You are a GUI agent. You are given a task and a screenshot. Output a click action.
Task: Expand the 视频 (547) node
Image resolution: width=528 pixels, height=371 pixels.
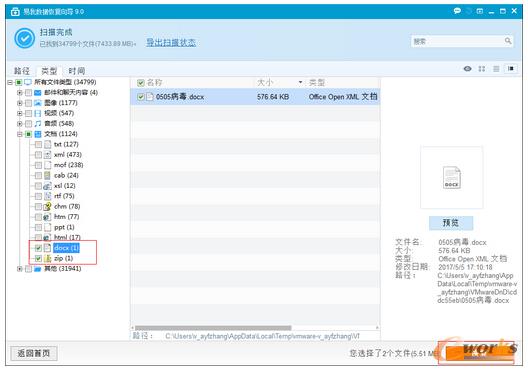(x=20, y=113)
